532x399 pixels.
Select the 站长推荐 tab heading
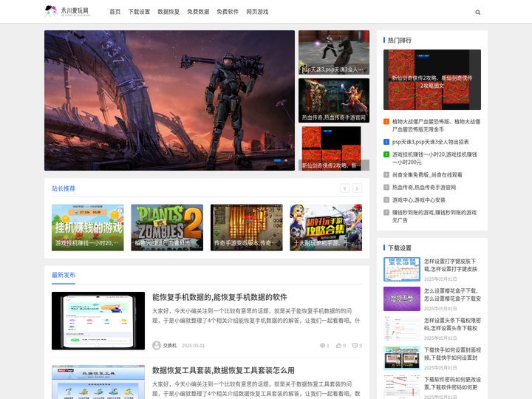[x=64, y=188]
